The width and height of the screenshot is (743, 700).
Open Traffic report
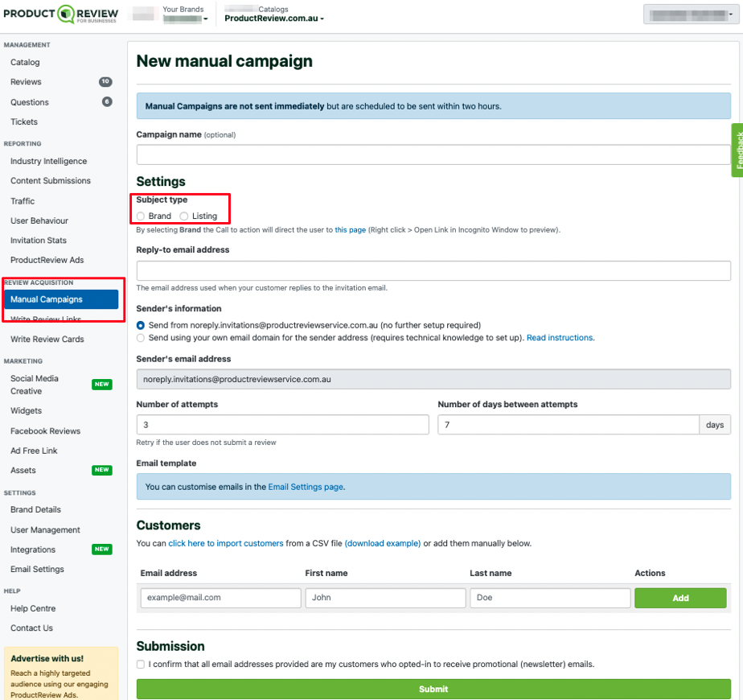(x=23, y=201)
